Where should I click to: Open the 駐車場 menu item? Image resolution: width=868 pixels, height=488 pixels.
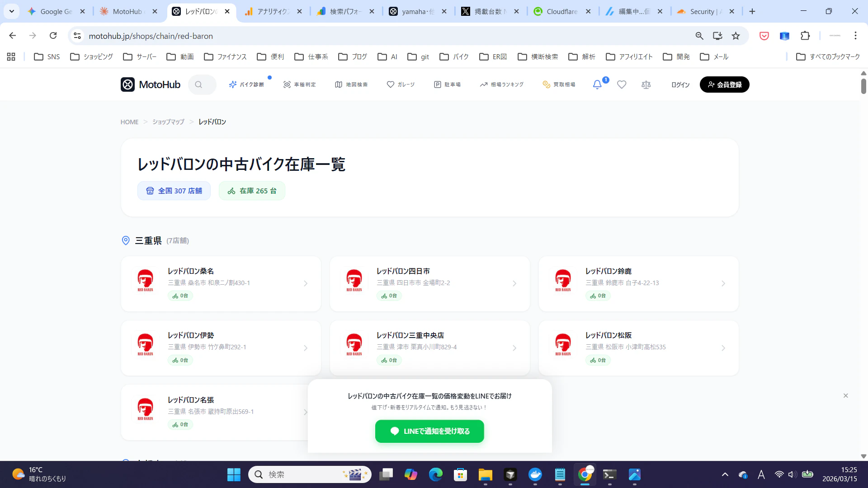pyautogui.click(x=447, y=84)
